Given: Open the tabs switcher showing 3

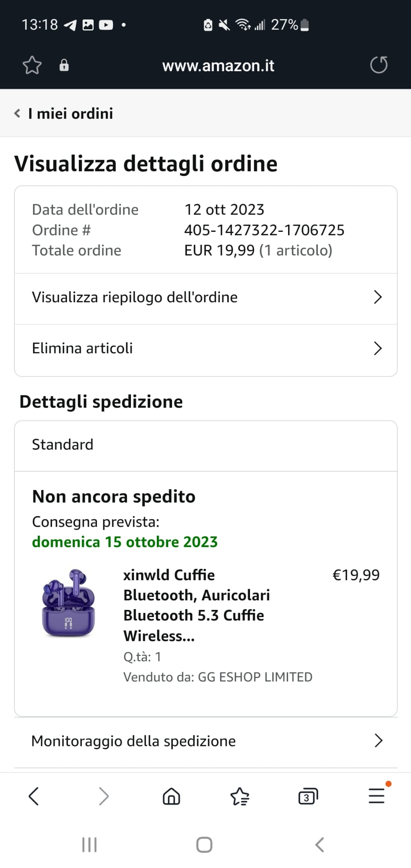Looking at the screenshot, I should click(x=308, y=796).
